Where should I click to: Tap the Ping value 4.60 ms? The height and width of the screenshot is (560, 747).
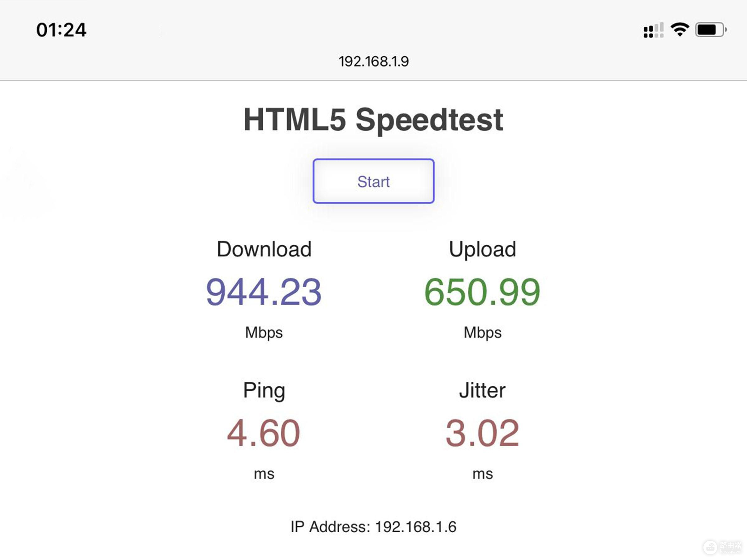click(264, 432)
